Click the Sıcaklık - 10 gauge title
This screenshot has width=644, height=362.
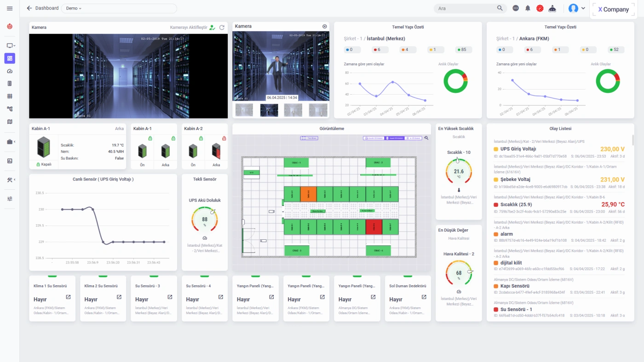pyautogui.click(x=459, y=152)
